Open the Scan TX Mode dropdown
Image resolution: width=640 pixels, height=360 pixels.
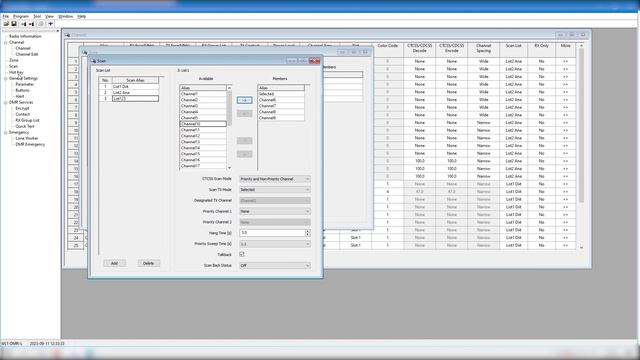click(275, 190)
